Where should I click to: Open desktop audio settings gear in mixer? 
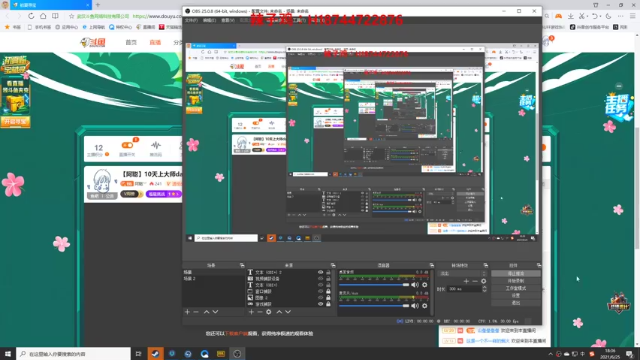coord(425,285)
